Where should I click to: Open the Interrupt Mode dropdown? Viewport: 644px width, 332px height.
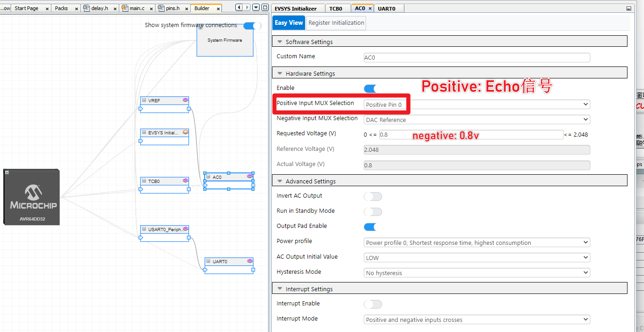pos(477,320)
